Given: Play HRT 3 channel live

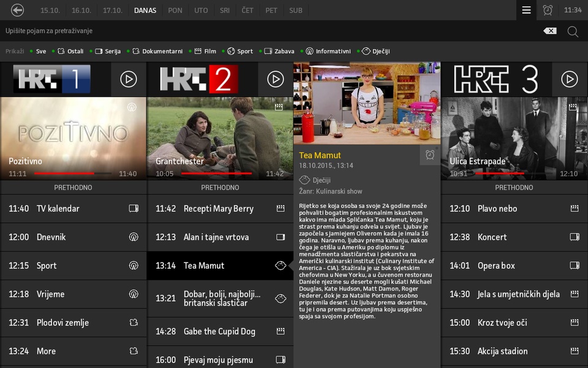Looking at the screenshot, I should coord(570,79).
